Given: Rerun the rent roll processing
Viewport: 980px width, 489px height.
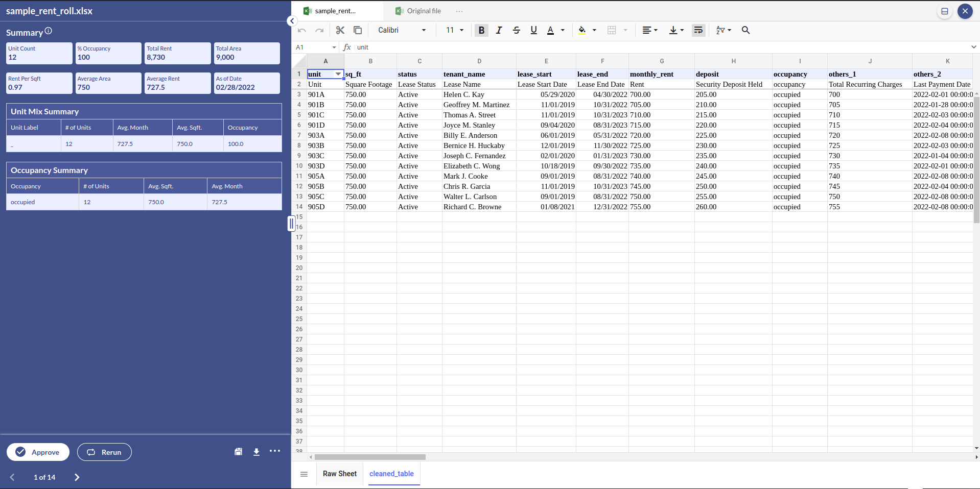Looking at the screenshot, I should 104,452.
